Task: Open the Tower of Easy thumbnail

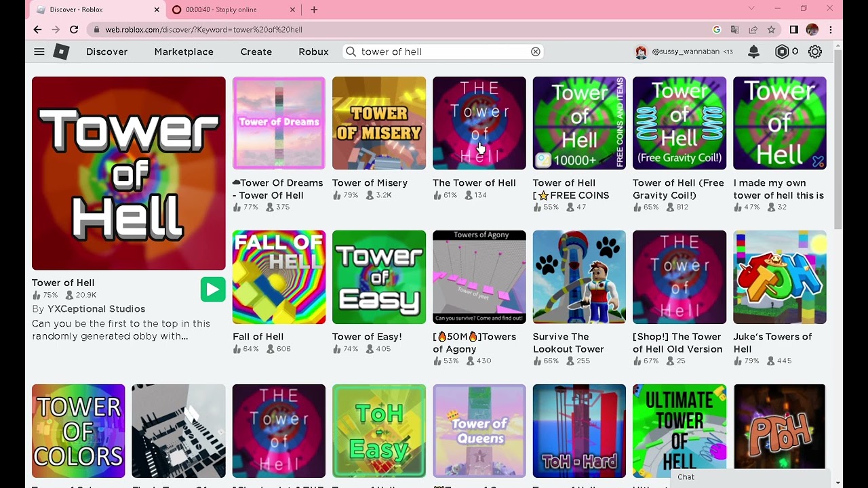Action: [379, 277]
